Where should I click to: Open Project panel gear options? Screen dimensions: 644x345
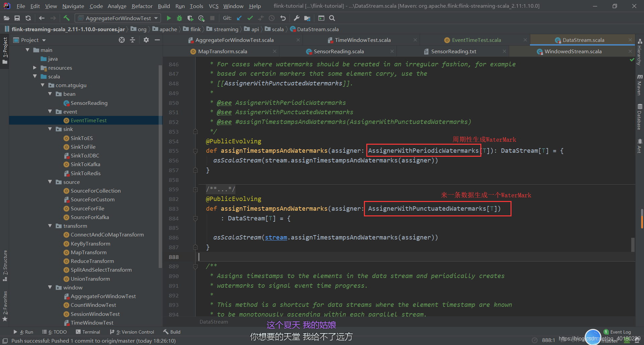click(146, 40)
